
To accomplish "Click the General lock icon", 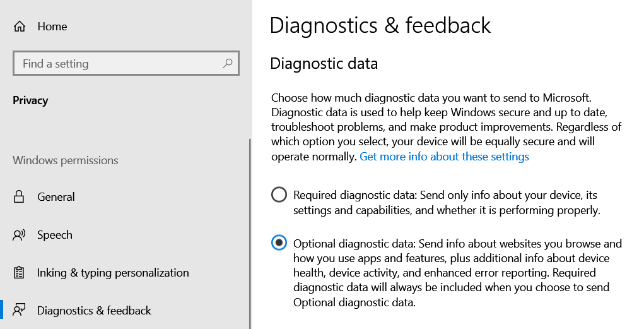I will 19,196.
